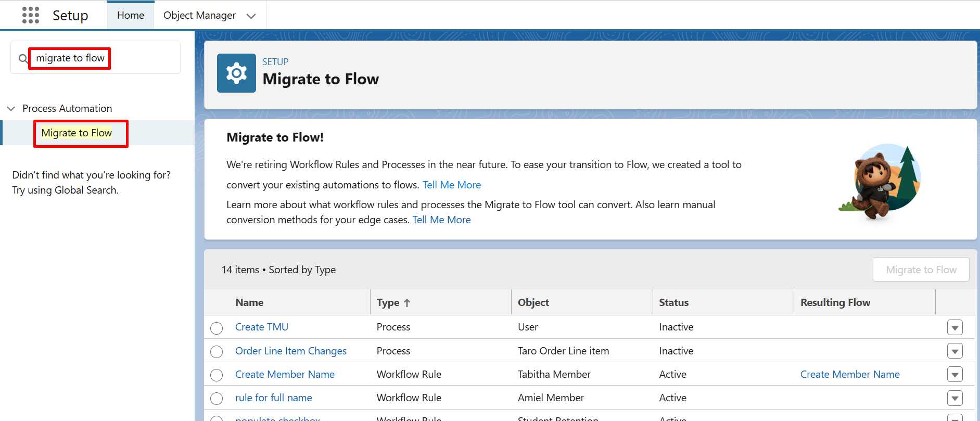The width and height of the screenshot is (980, 421).
Task: Click the Amiel Member object cell
Action: [551, 398]
